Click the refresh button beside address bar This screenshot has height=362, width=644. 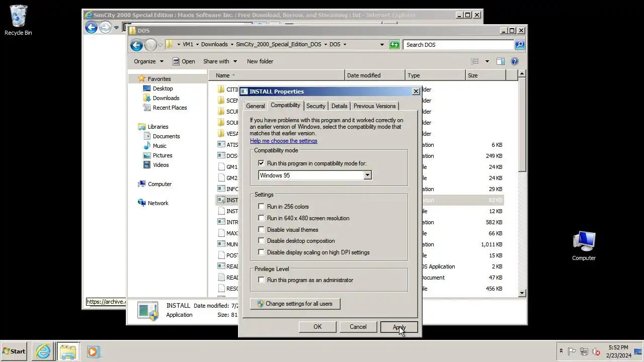coord(394,45)
